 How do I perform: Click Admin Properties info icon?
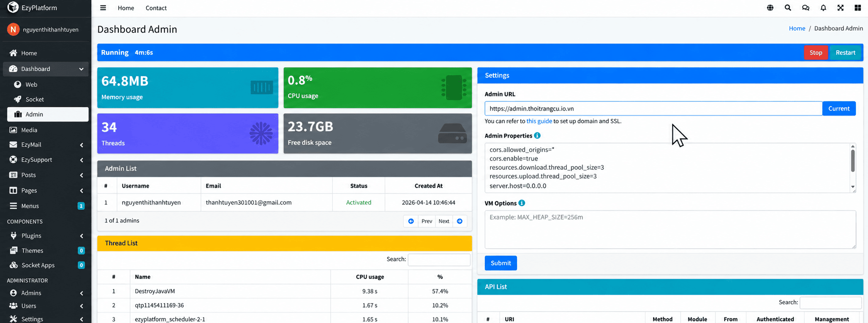click(537, 136)
